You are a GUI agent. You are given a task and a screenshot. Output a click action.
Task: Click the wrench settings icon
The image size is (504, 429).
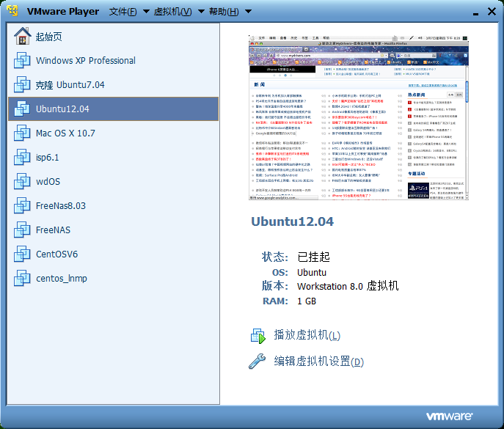258,362
